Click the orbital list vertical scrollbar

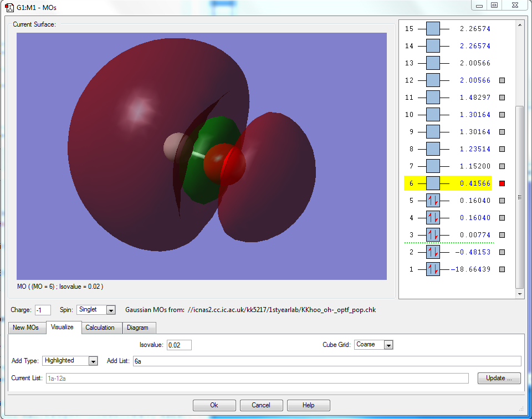point(519,197)
